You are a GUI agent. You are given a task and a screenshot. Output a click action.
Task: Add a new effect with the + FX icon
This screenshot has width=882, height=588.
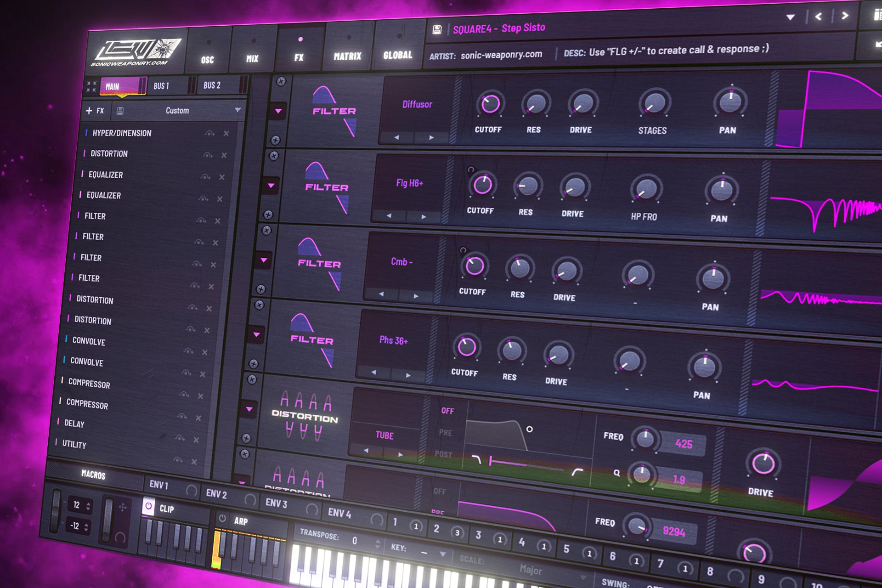[x=94, y=110]
